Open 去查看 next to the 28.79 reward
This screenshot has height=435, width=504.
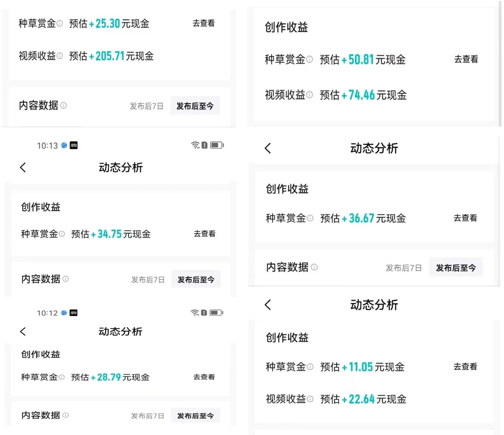click(x=204, y=377)
